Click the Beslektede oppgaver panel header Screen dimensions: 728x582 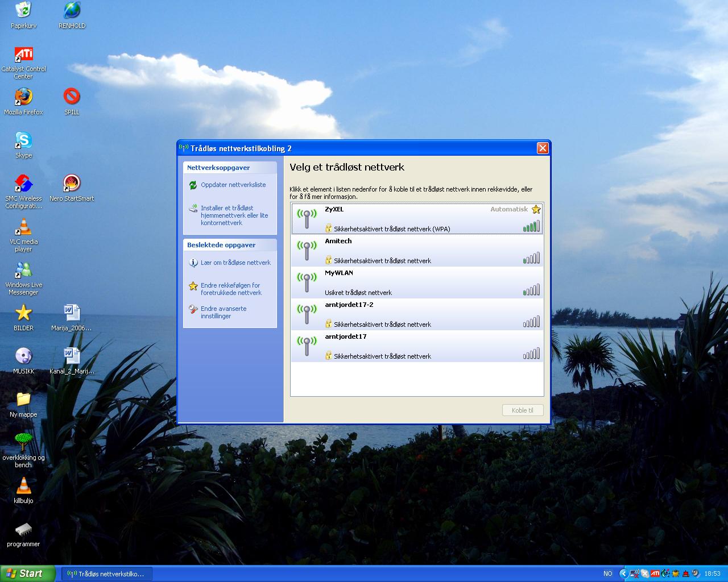230,245
